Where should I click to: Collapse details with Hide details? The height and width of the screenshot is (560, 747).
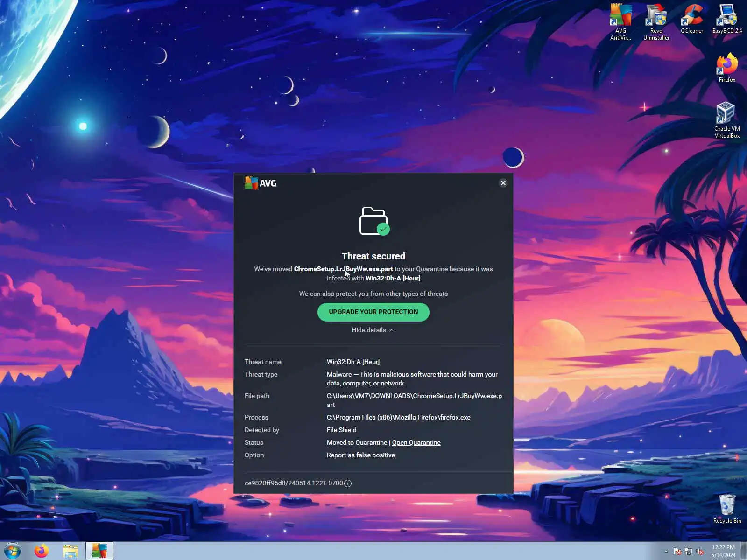[373, 330]
